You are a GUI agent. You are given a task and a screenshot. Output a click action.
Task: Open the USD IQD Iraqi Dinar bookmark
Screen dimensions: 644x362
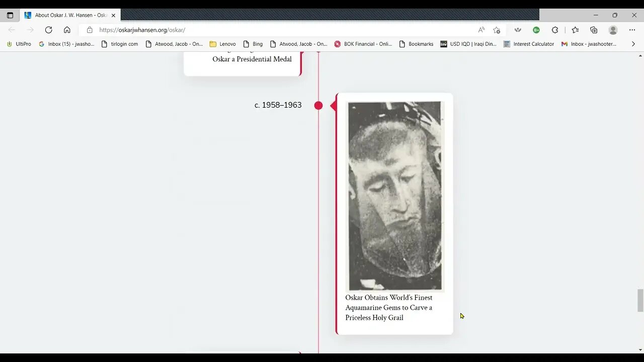(468, 44)
